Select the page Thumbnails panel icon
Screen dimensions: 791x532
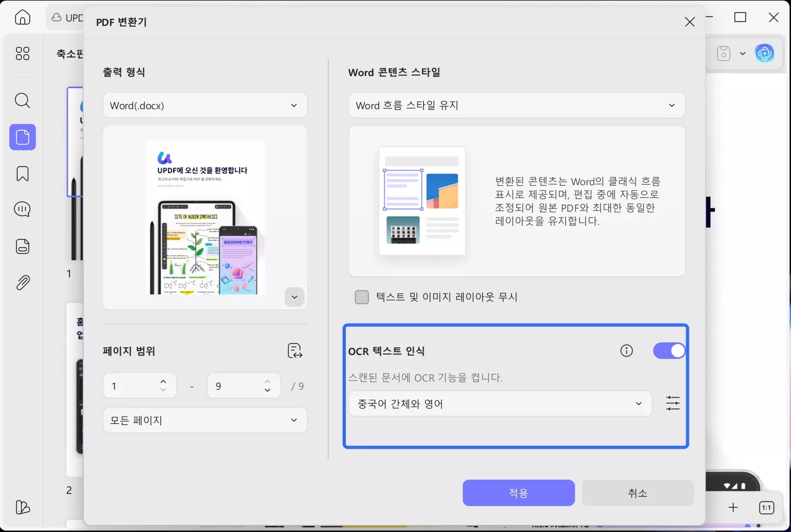pos(22,137)
